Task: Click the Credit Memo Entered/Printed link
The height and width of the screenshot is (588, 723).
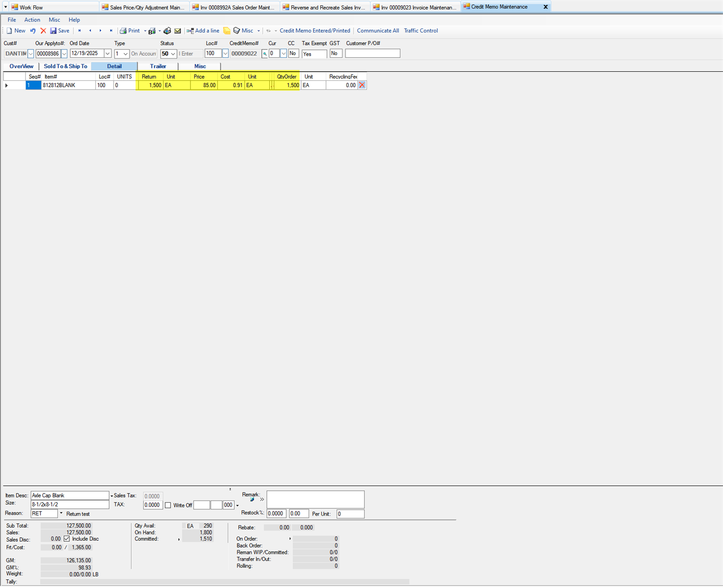Action: tap(315, 30)
